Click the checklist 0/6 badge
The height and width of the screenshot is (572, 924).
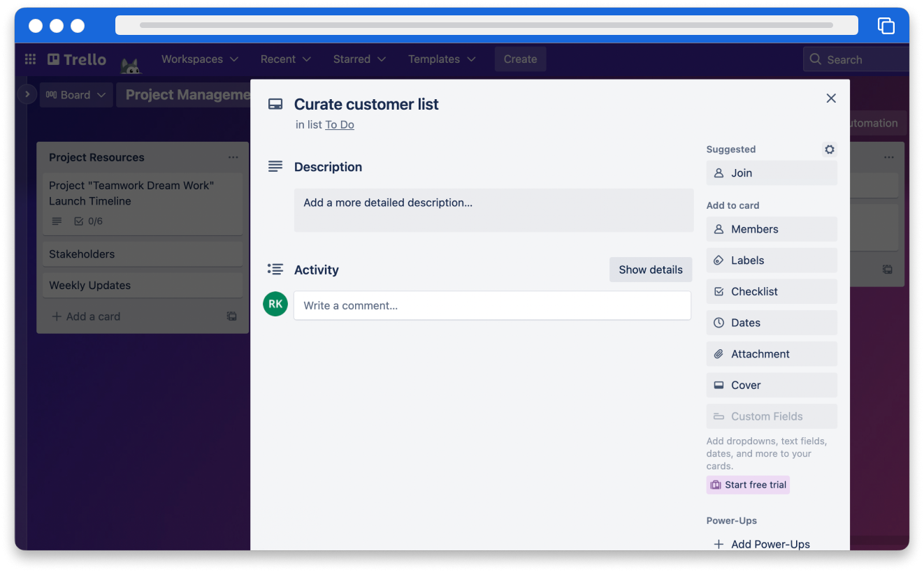[x=89, y=221]
